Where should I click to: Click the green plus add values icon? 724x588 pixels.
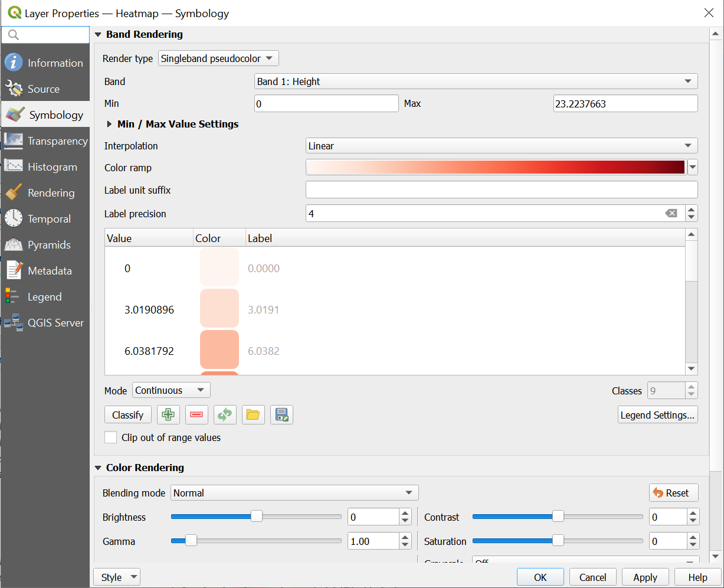tap(168, 415)
